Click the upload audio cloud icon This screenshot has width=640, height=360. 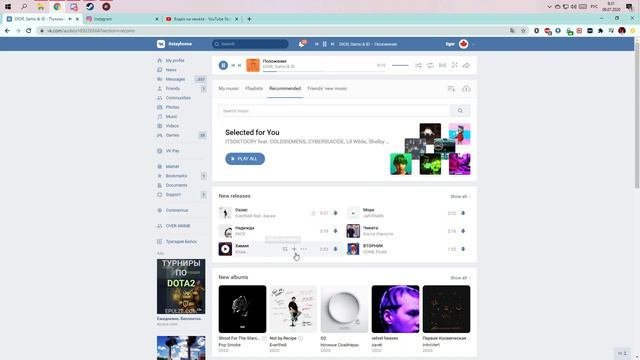pos(466,89)
